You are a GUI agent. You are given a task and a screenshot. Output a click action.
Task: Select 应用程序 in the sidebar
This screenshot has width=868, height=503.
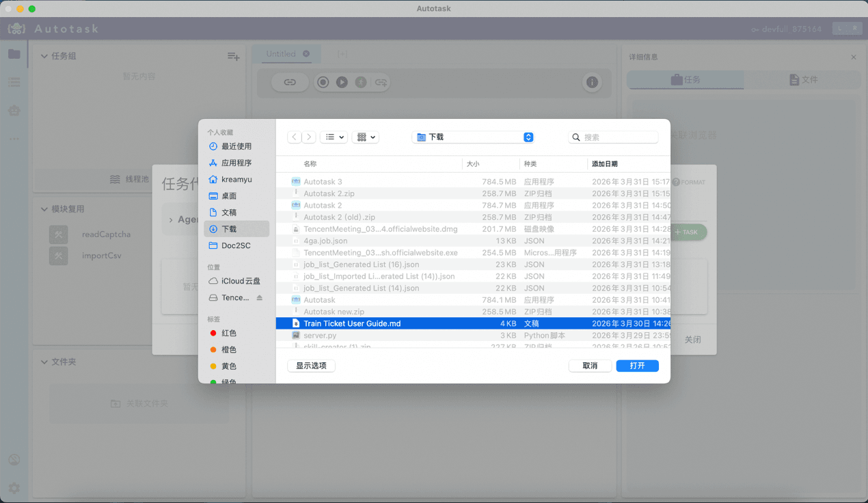(x=236, y=163)
